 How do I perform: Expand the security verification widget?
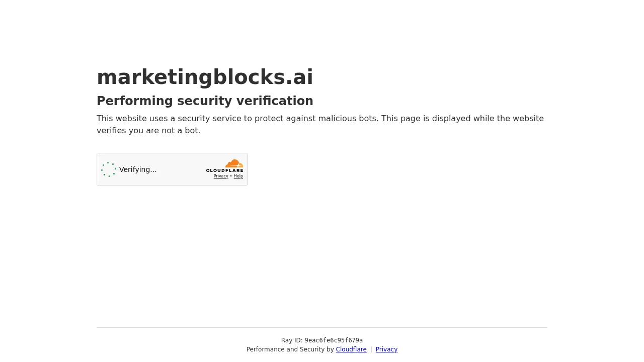(x=172, y=169)
